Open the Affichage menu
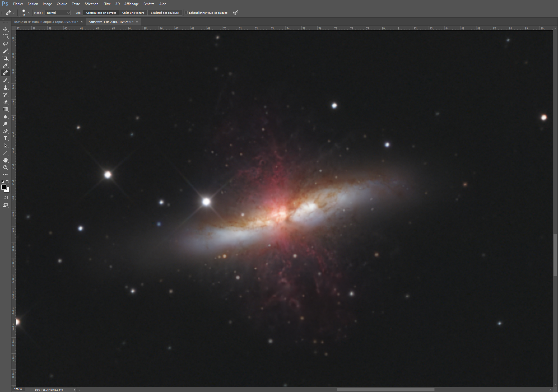The width and height of the screenshot is (558, 392). pos(131,4)
